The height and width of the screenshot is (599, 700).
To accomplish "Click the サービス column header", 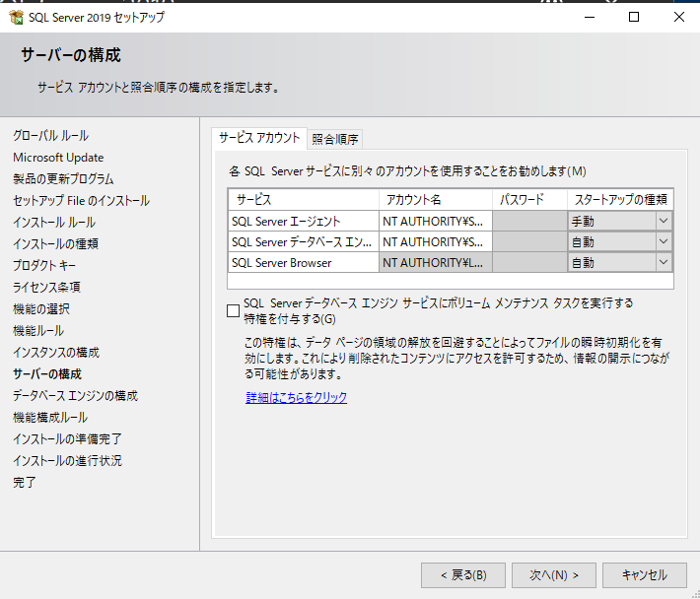I will click(304, 199).
